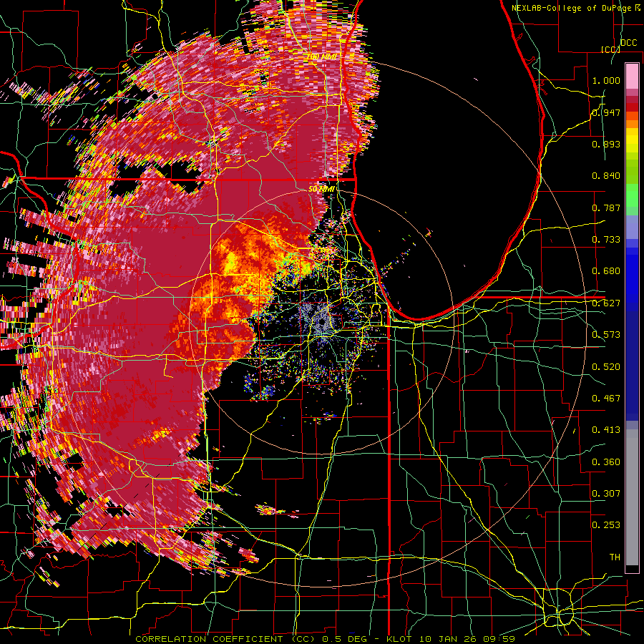The image size is (644, 644).
Task: Select the 0.680 scale value
Action: [x=606, y=271]
